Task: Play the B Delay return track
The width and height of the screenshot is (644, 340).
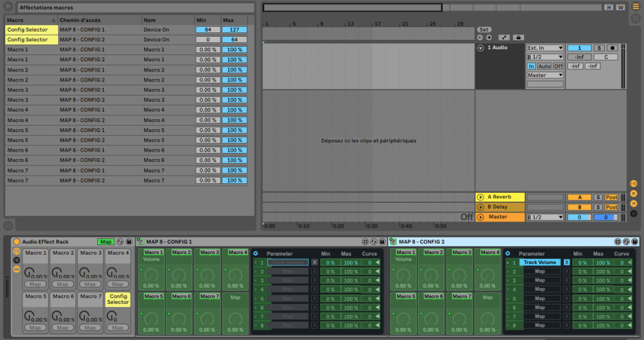Action: pyautogui.click(x=480, y=207)
